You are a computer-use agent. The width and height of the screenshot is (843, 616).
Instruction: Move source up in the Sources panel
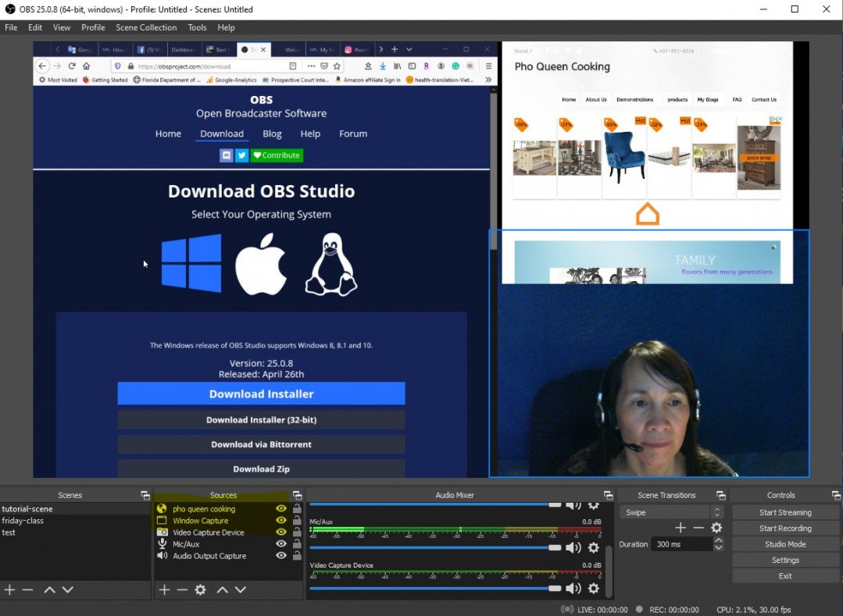point(222,589)
